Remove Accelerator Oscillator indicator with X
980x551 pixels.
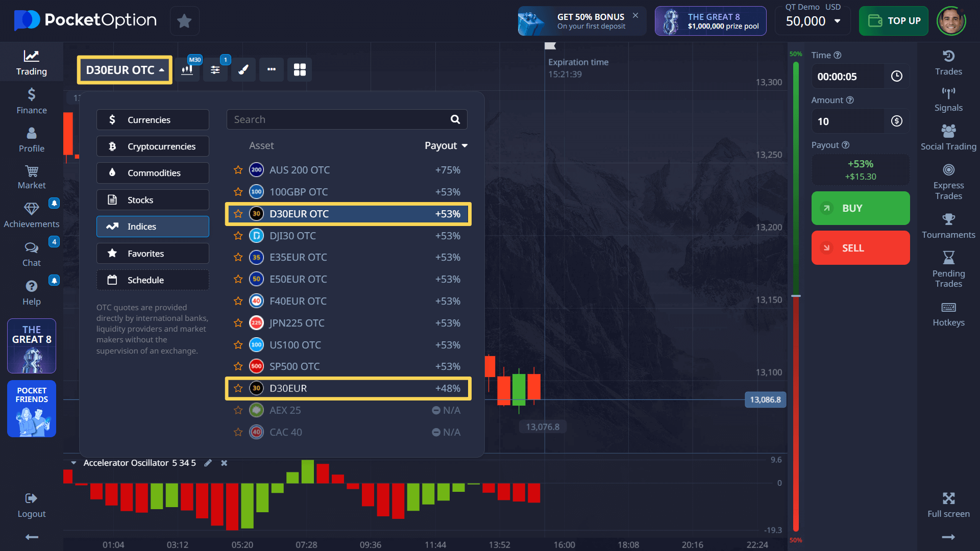pyautogui.click(x=224, y=463)
